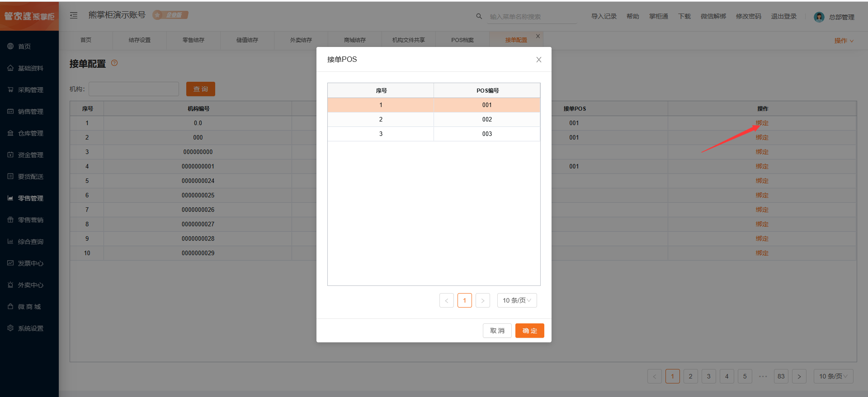
Task: Click the 系统设置 gear icon
Action: coord(10,328)
